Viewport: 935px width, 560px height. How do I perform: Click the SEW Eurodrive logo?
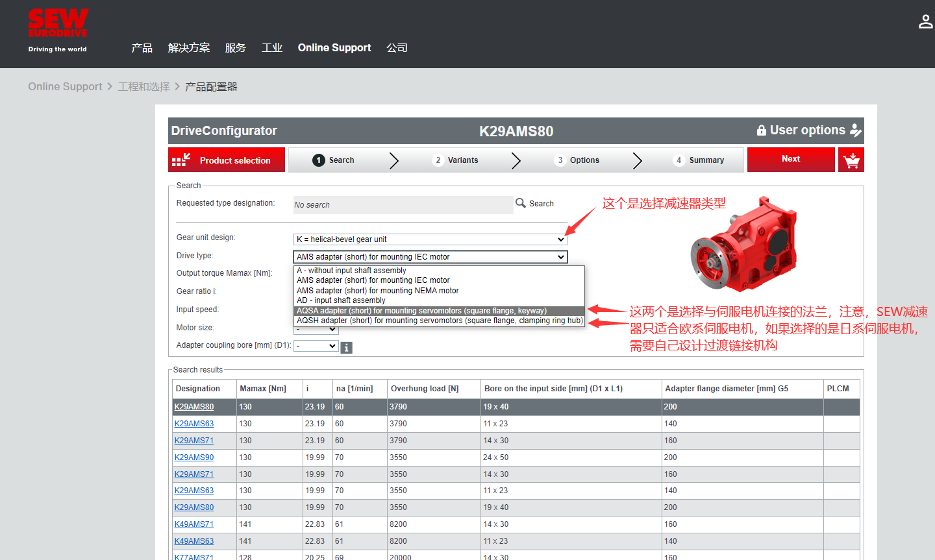tap(58, 30)
